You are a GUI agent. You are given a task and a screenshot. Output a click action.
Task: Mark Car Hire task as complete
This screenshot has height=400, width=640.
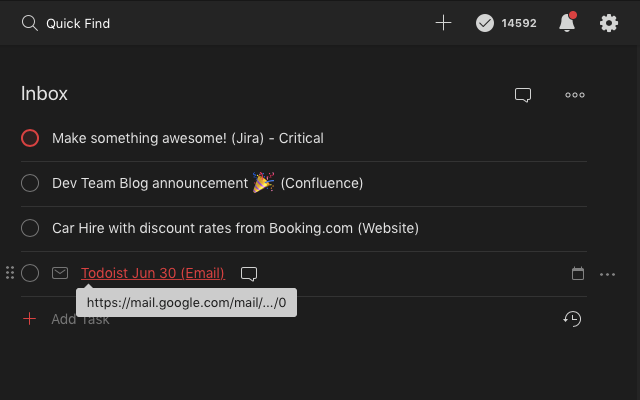coord(30,228)
